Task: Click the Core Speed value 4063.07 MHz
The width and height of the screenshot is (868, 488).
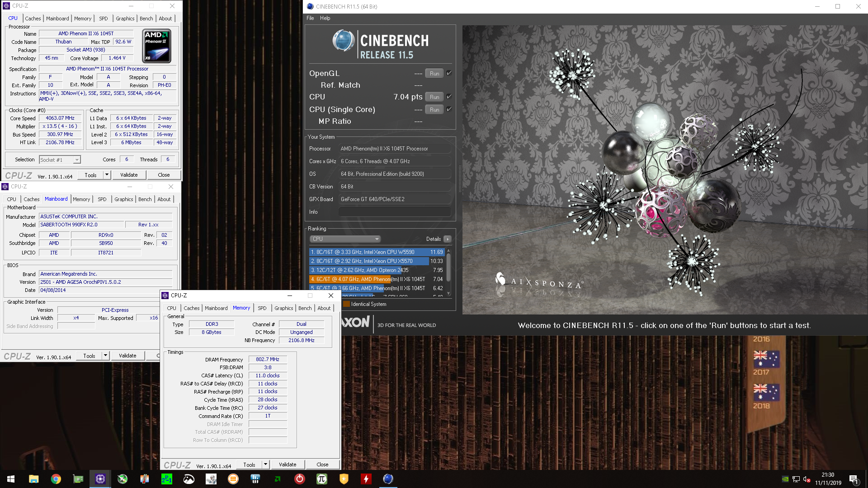Action: (x=60, y=118)
